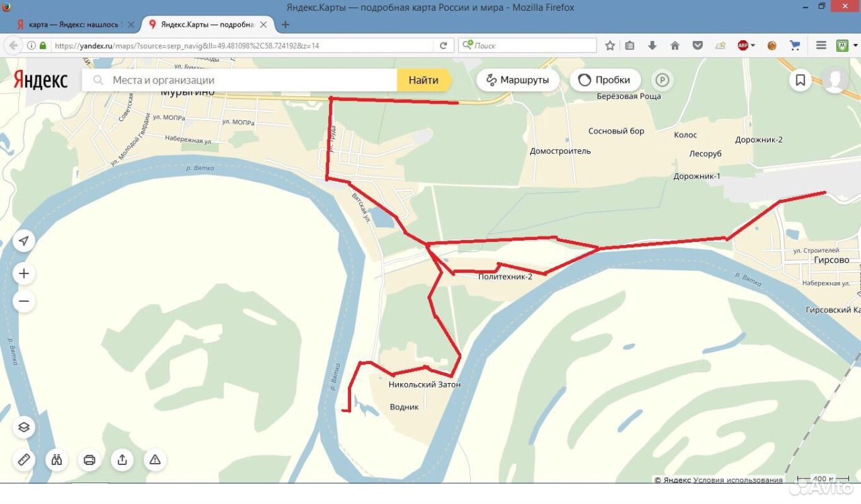Viewport: 861px width, 504px height.
Task: Close the карта — Яндекс tab
Action: (x=131, y=24)
